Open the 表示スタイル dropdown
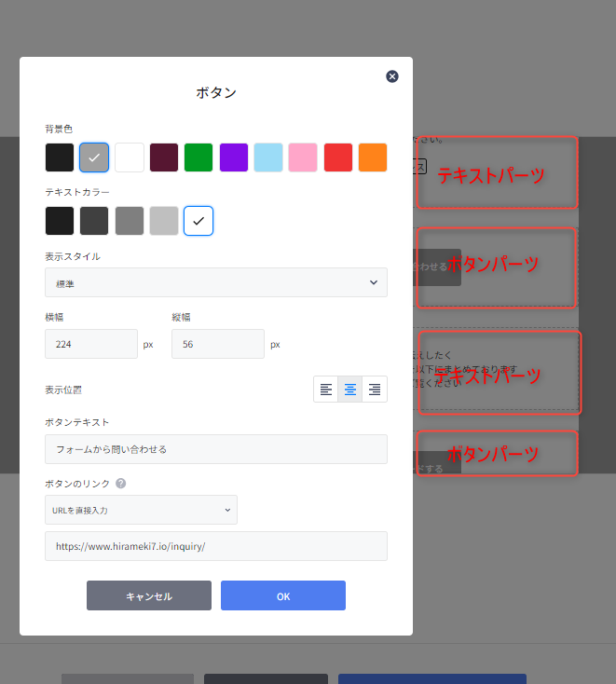The image size is (616, 684). [216, 282]
